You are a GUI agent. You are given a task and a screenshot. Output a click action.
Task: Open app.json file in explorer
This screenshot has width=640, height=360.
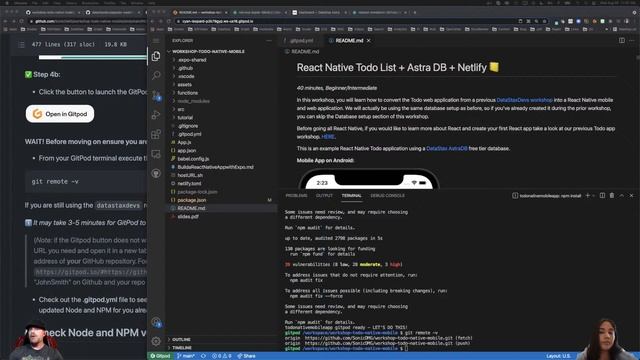[187, 151]
